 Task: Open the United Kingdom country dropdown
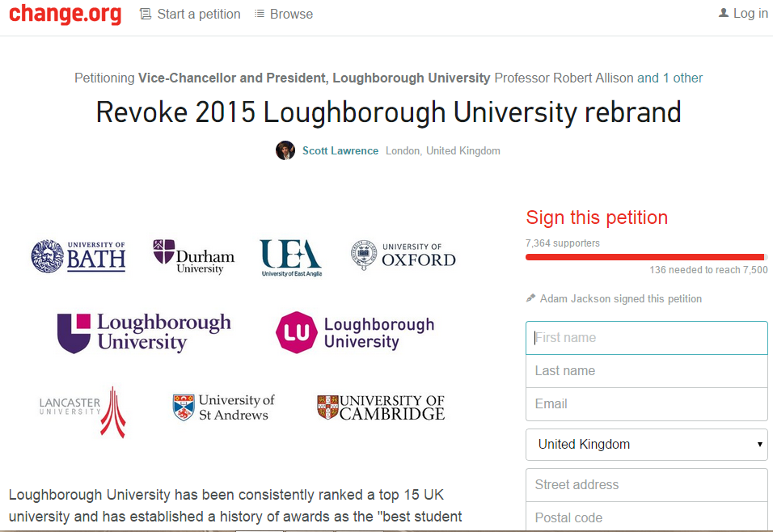(646, 444)
